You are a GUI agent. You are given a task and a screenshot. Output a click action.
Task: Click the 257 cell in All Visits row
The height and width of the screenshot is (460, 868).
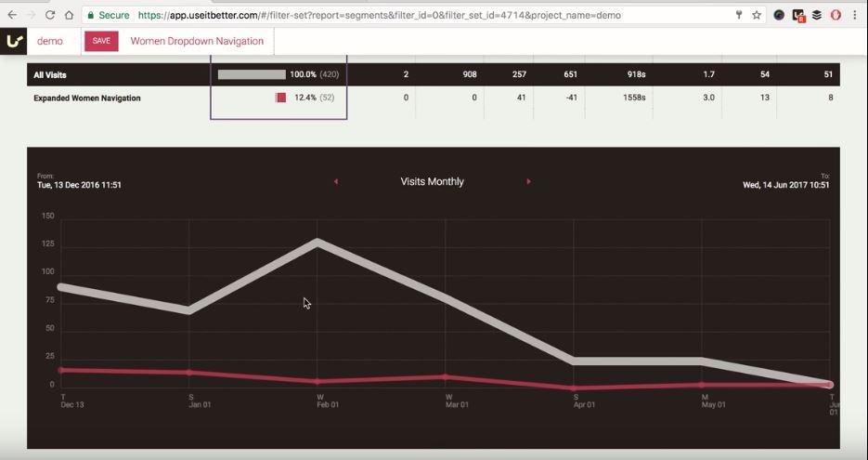pos(519,74)
